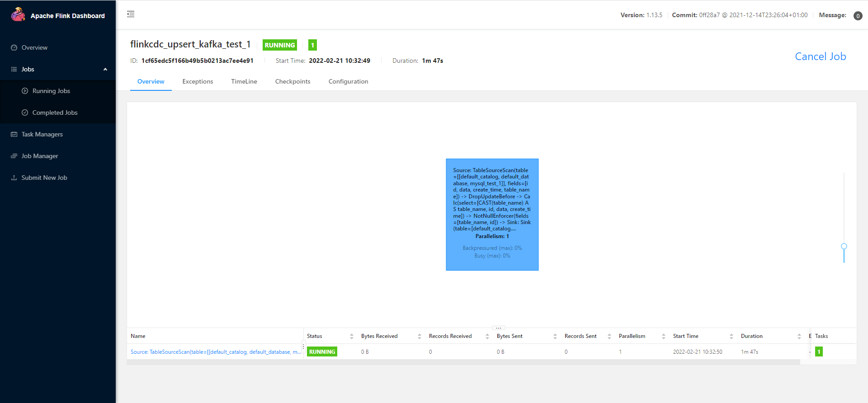This screenshot has width=868, height=403.
Task: Click the RUNNING badge in the table row
Action: click(x=322, y=352)
